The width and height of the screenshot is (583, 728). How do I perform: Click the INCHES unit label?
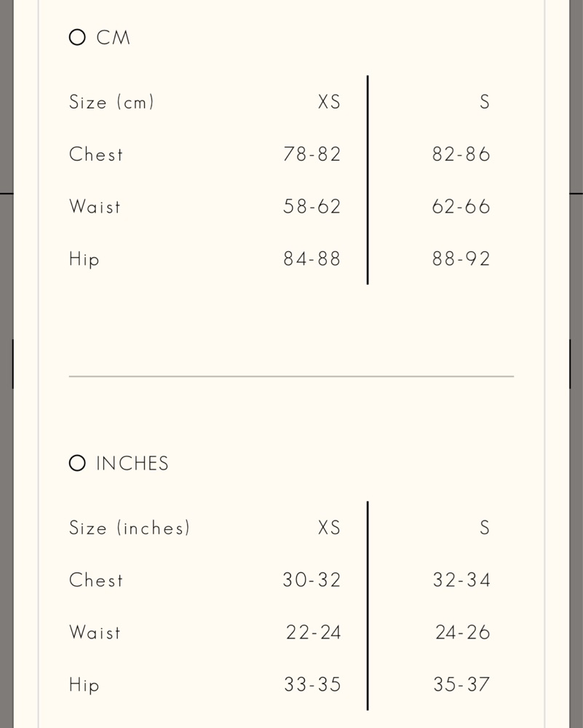(132, 463)
